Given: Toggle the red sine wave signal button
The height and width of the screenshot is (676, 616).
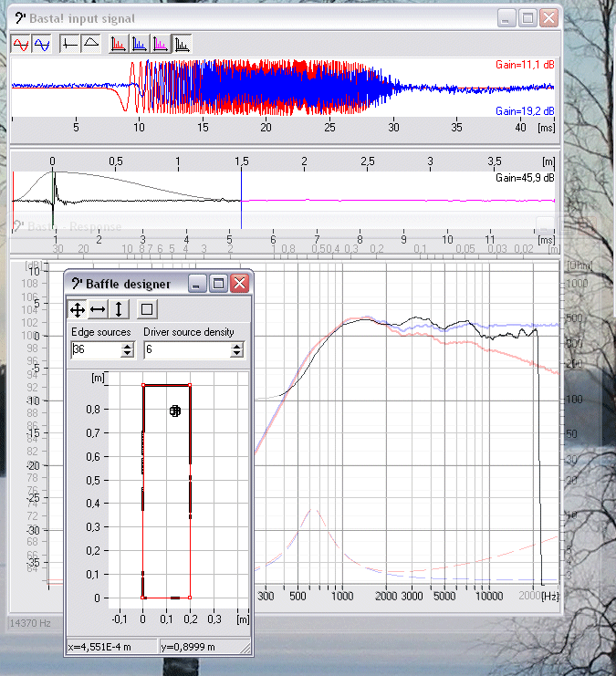Looking at the screenshot, I should point(20,44).
